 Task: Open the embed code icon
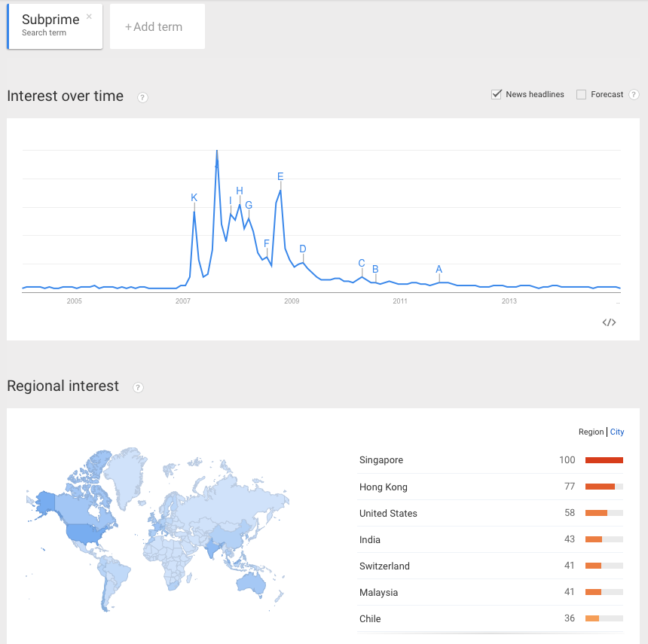click(x=609, y=322)
